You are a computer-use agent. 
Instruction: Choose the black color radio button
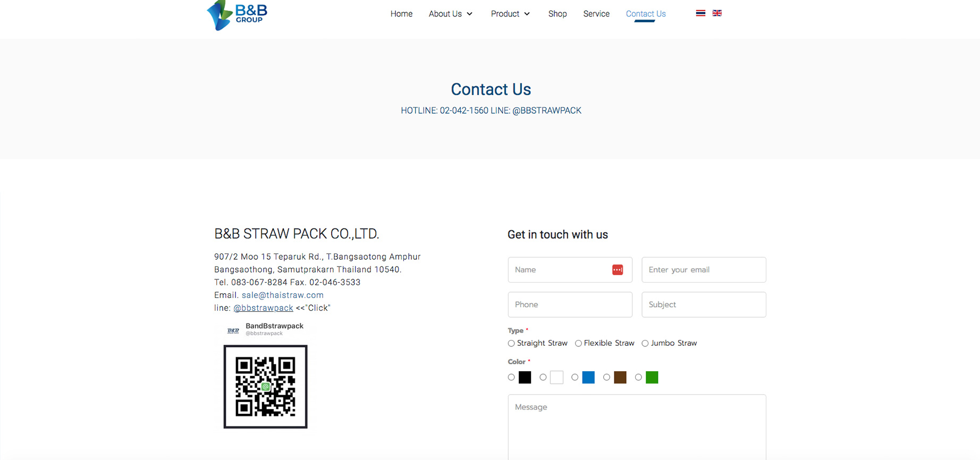(511, 377)
